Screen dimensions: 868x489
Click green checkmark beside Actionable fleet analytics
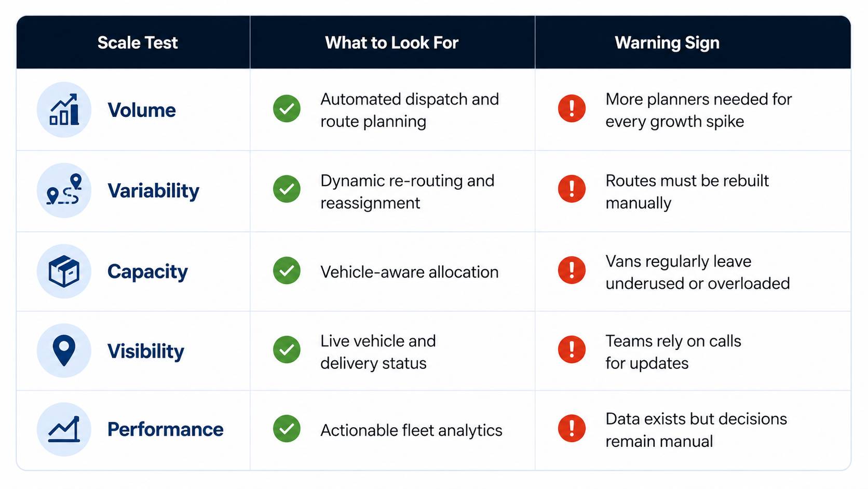point(287,429)
